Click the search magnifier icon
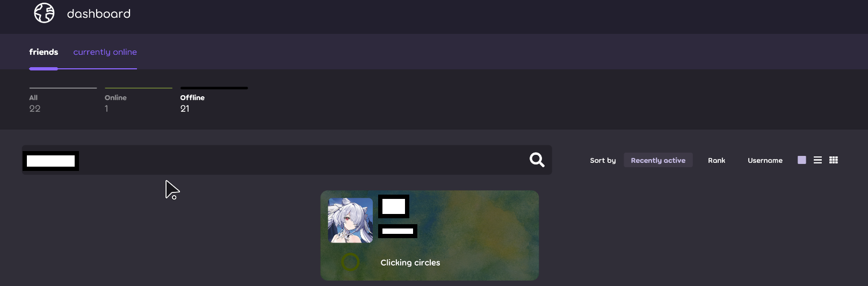 [x=537, y=160]
